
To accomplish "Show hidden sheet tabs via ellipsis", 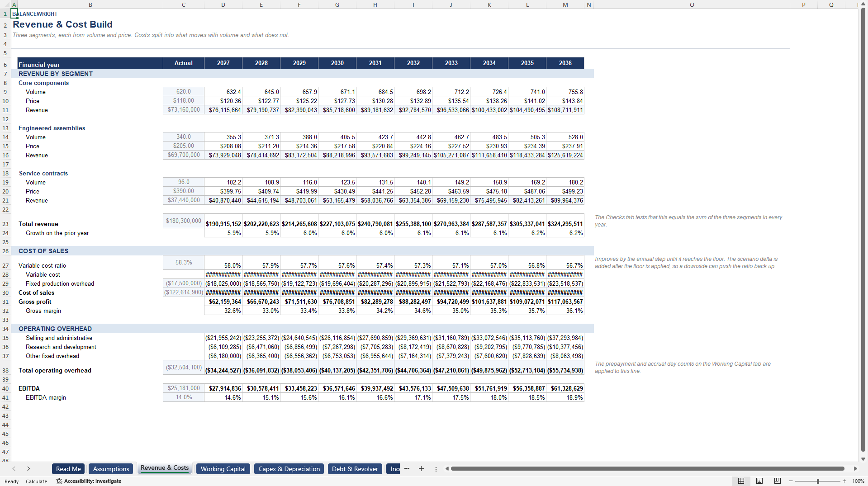I will point(407,469).
